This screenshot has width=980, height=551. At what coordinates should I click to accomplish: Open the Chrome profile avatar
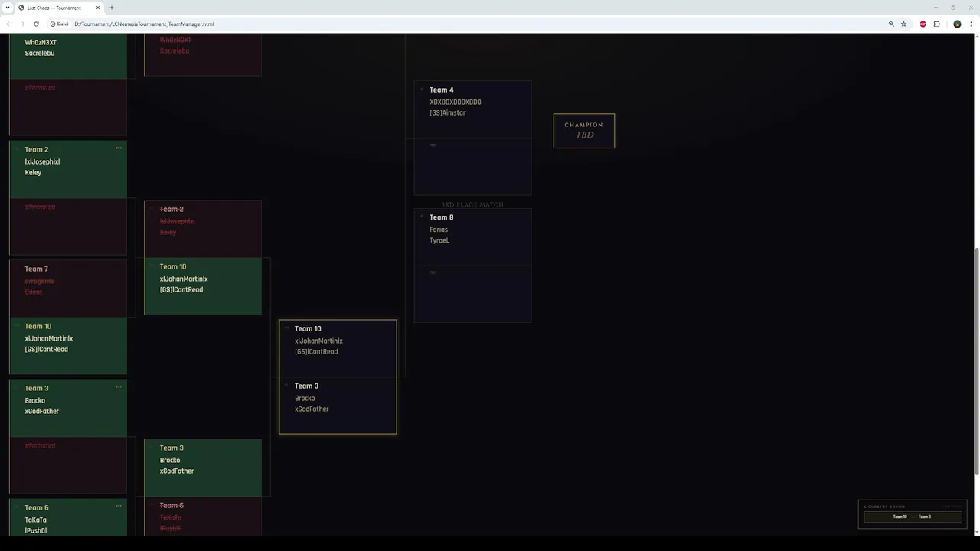pyautogui.click(x=957, y=24)
